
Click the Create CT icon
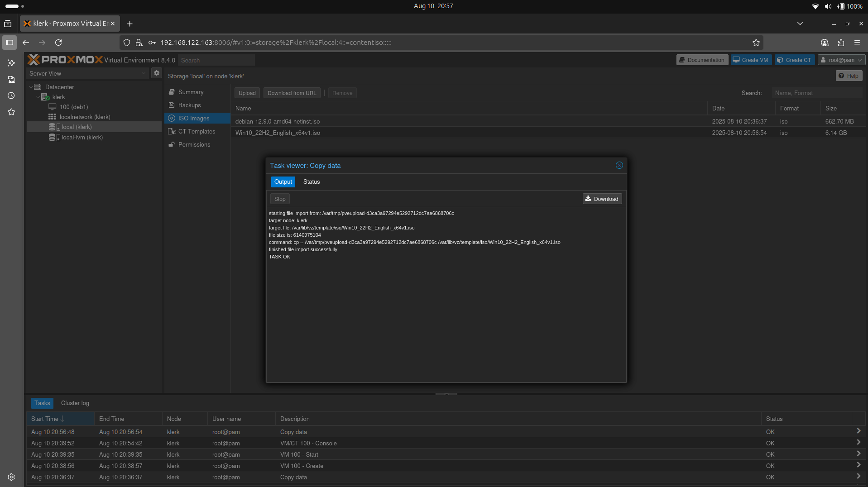pyautogui.click(x=780, y=59)
